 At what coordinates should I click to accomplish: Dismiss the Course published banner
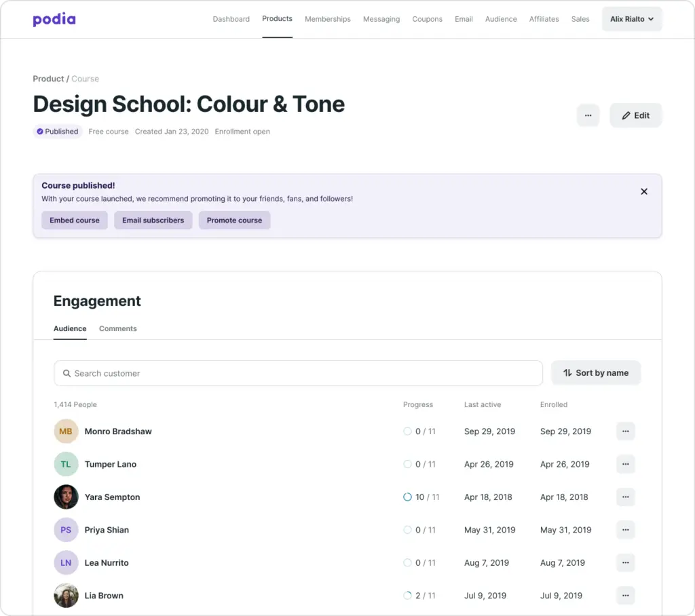click(644, 192)
